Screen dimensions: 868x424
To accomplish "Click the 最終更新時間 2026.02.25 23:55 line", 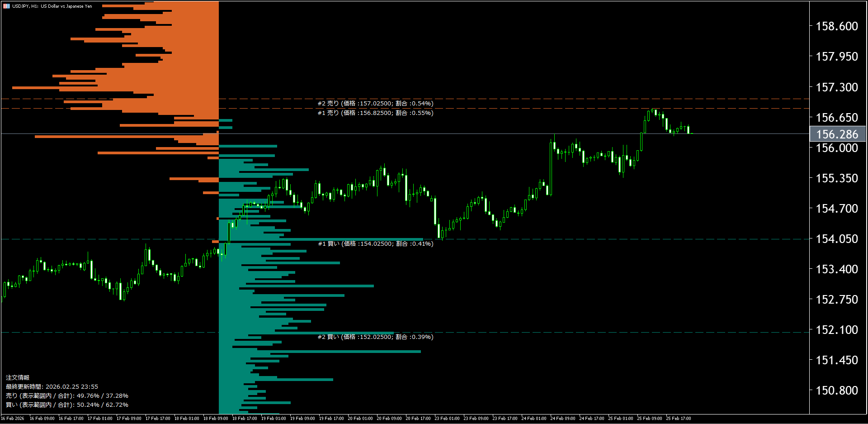I will (52, 387).
